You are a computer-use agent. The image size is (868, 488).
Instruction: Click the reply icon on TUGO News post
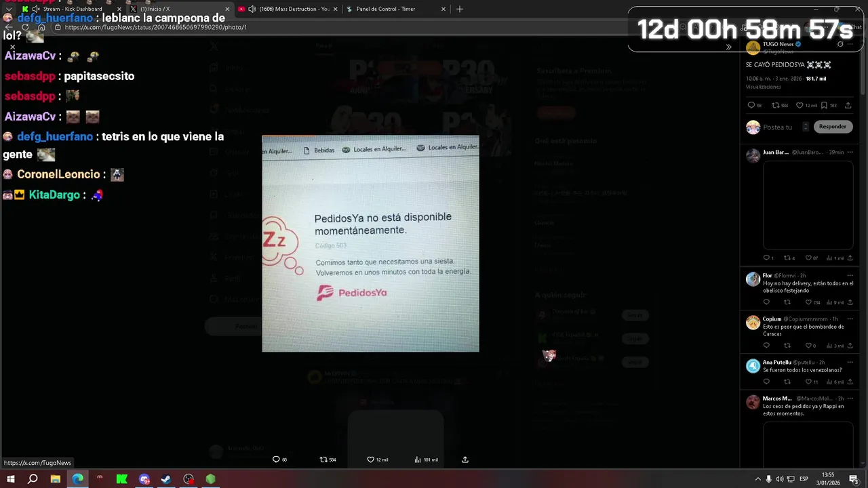(x=751, y=105)
